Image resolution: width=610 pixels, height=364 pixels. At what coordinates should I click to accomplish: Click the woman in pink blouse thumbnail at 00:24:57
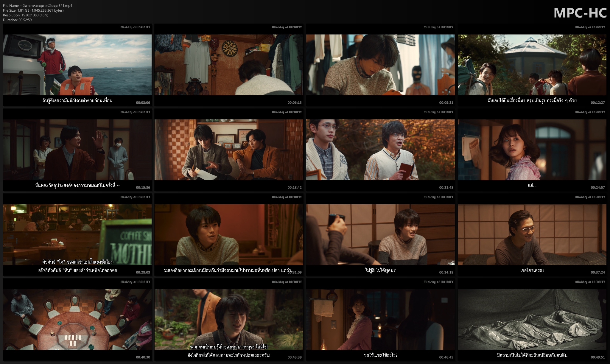(x=532, y=150)
